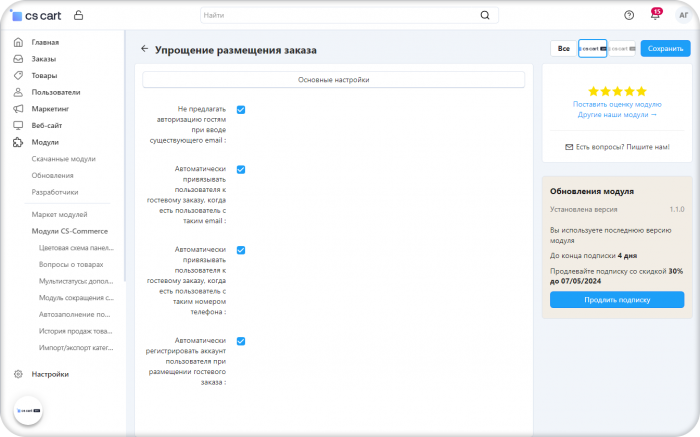Toggle the lock icon next to logo
The image size is (700, 437).
(79, 15)
